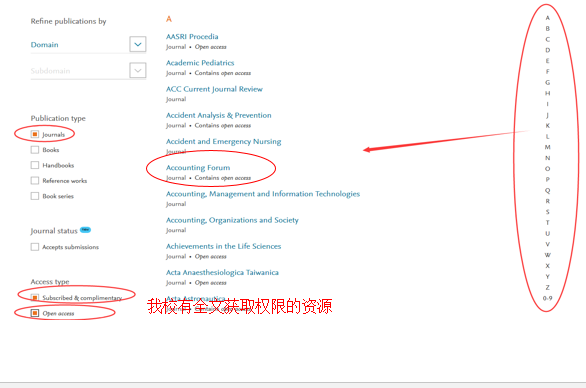Screen dimensions: 586x388
Task: Toggle the Open access checkbox
Action: tap(35, 313)
